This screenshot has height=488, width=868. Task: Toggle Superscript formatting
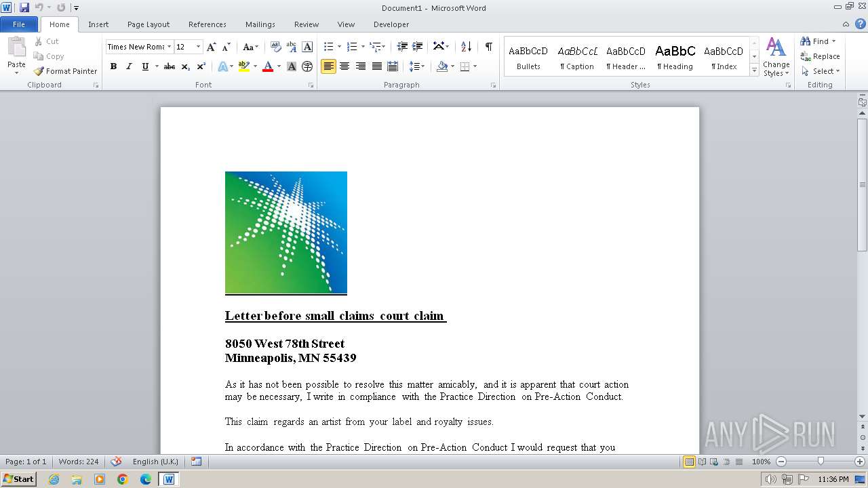(x=201, y=66)
